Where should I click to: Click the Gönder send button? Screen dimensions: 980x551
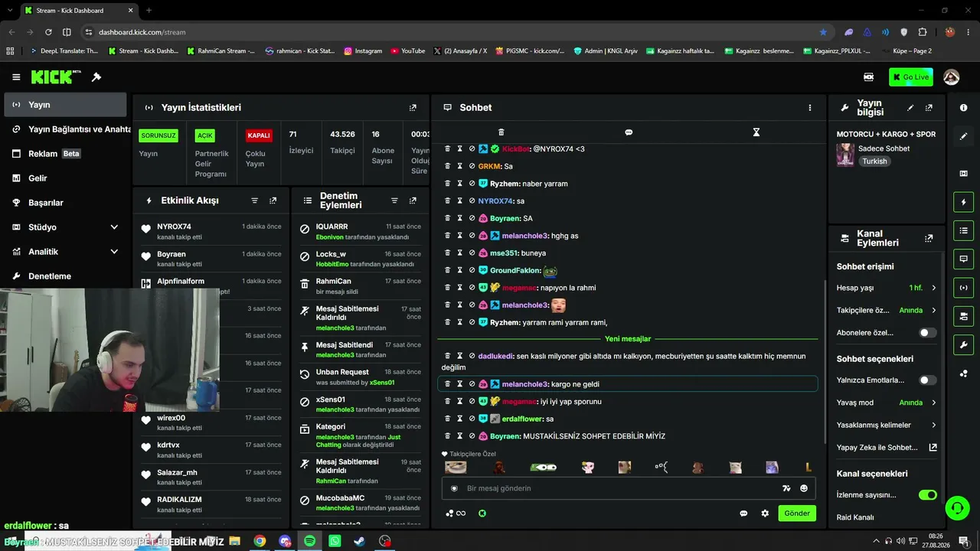(796, 514)
